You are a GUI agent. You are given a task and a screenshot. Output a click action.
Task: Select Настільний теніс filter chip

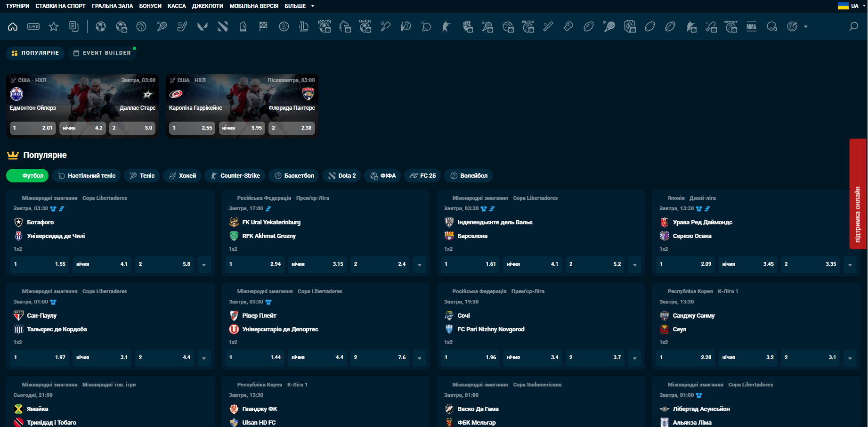coord(87,176)
